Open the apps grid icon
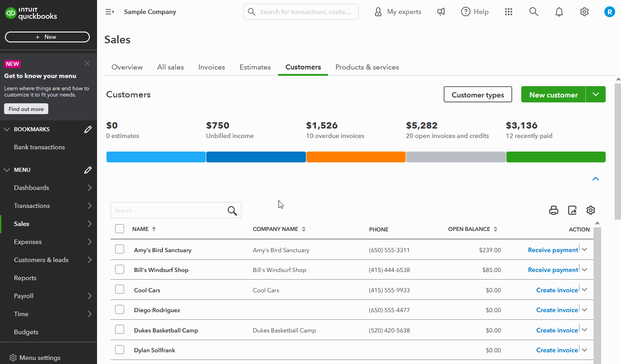Screen dimensions: 621x364 [509, 12]
